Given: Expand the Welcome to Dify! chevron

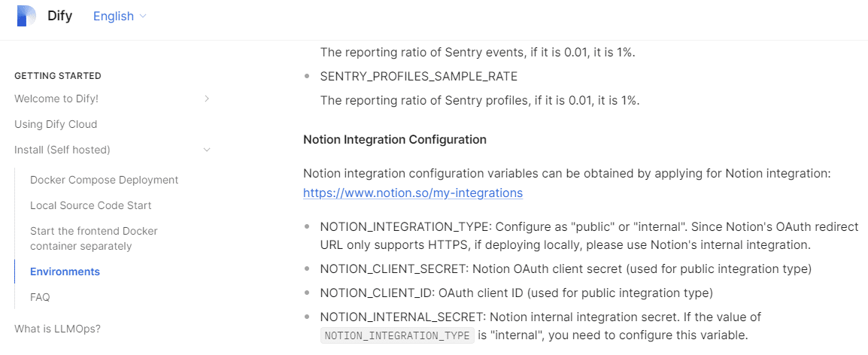Looking at the screenshot, I should click(207, 99).
